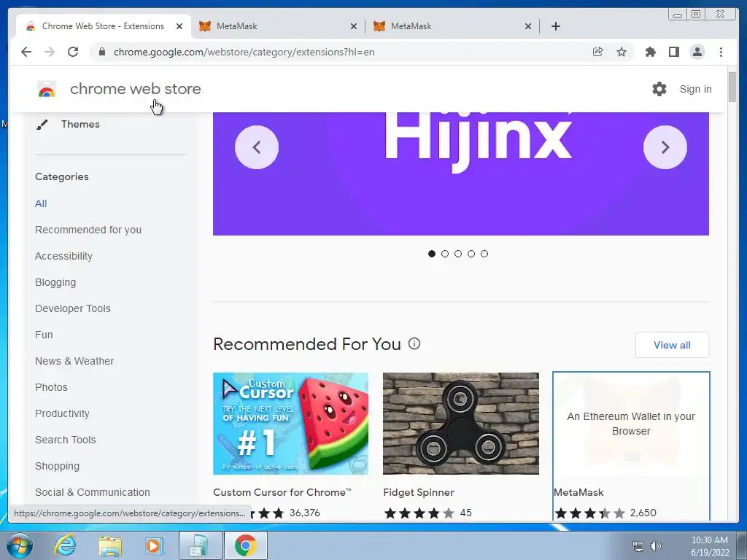Go back with the browser back arrow
Image resolution: width=747 pixels, height=560 pixels.
coord(26,52)
